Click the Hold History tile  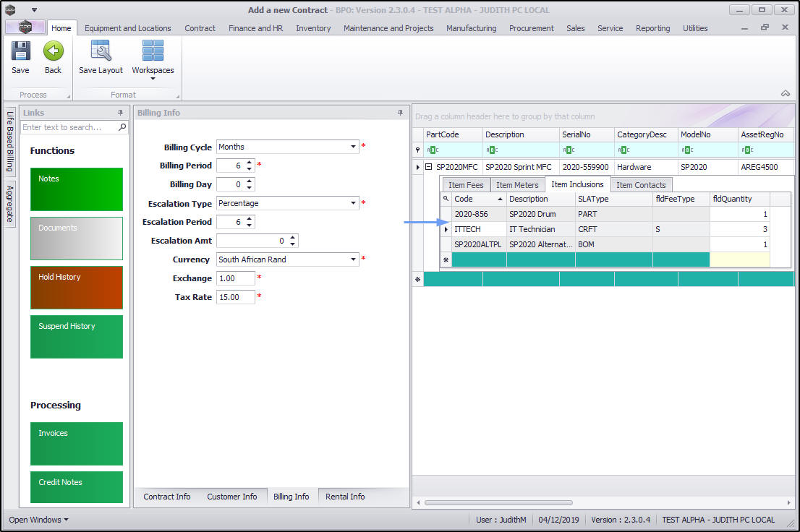pyautogui.click(x=77, y=287)
